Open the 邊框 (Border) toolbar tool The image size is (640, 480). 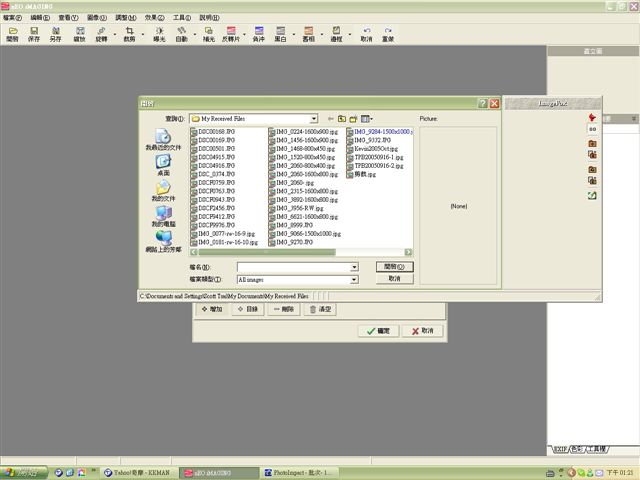pyautogui.click(x=336, y=34)
